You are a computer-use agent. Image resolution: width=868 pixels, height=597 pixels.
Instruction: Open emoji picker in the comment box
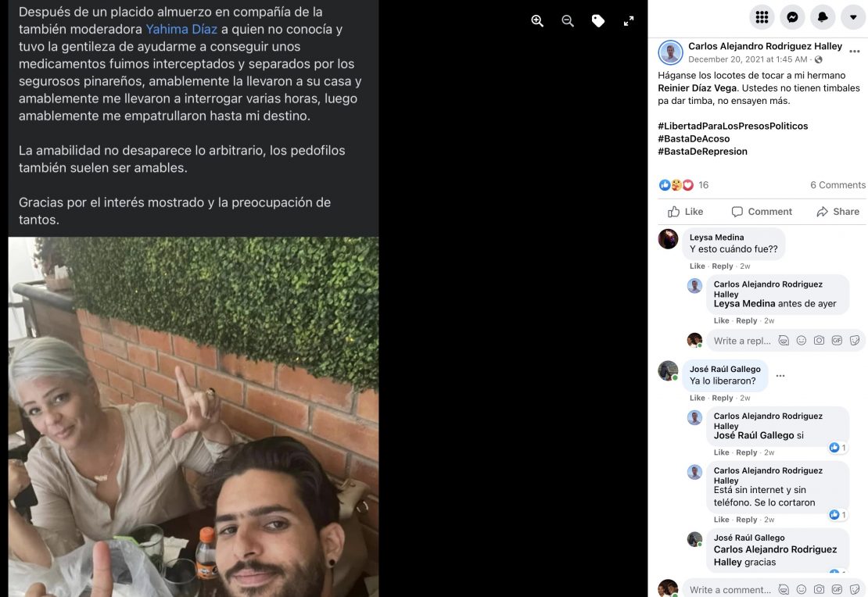coord(801,590)
